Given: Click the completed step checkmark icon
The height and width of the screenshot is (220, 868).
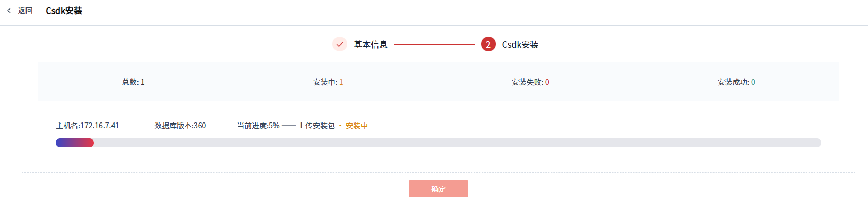Looking at the screenshot, I should click(x=340, y=45).
